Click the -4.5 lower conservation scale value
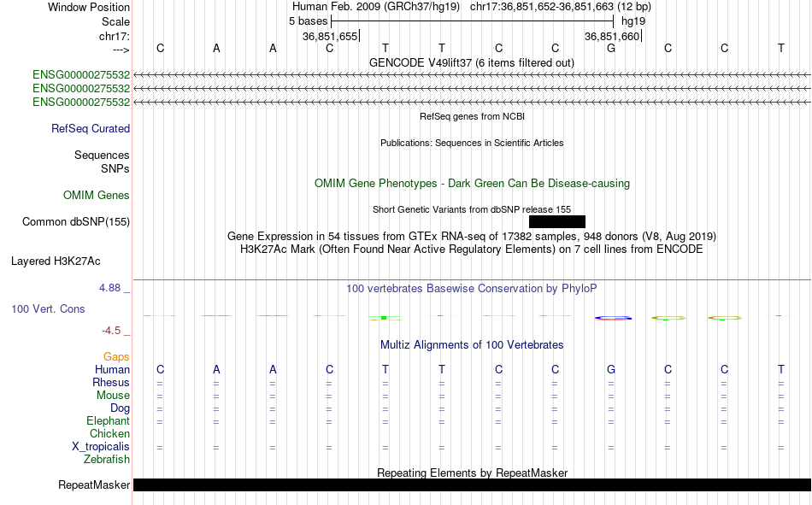 pyautogui.click(x=111, y=331)
